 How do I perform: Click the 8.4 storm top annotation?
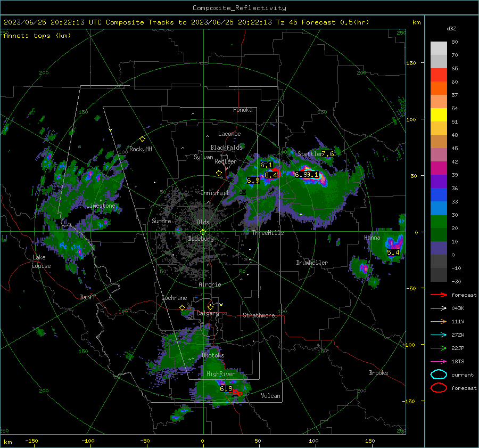point(271,175)
